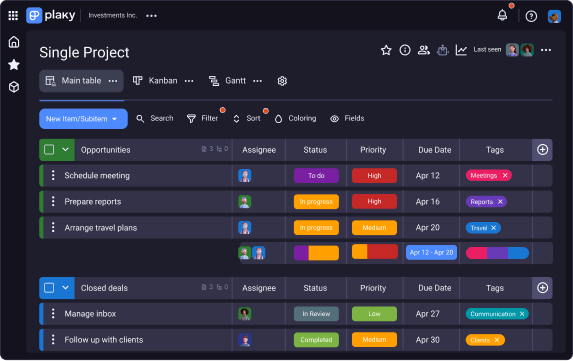Image resolution: width=573 pixels, height=361 pixels.
Task: Open board members icon
Action: tap(424, 50)
